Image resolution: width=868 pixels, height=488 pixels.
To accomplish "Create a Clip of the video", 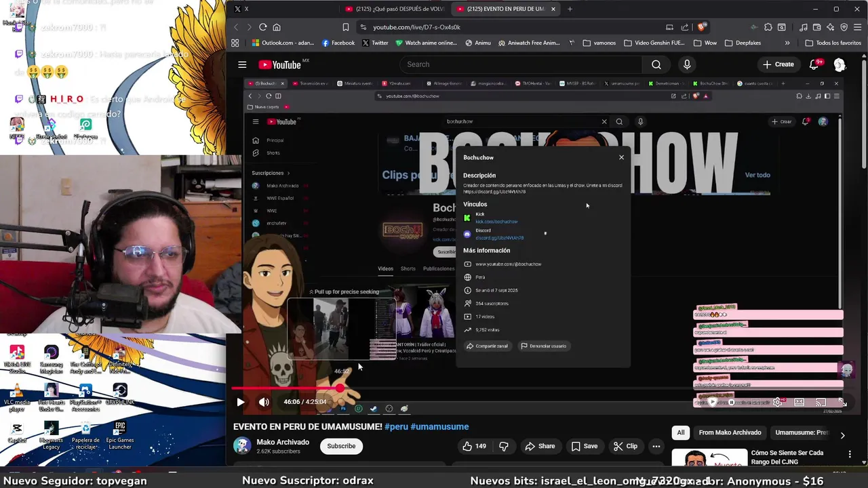I will pyautogui.click(x=625, y=446).
